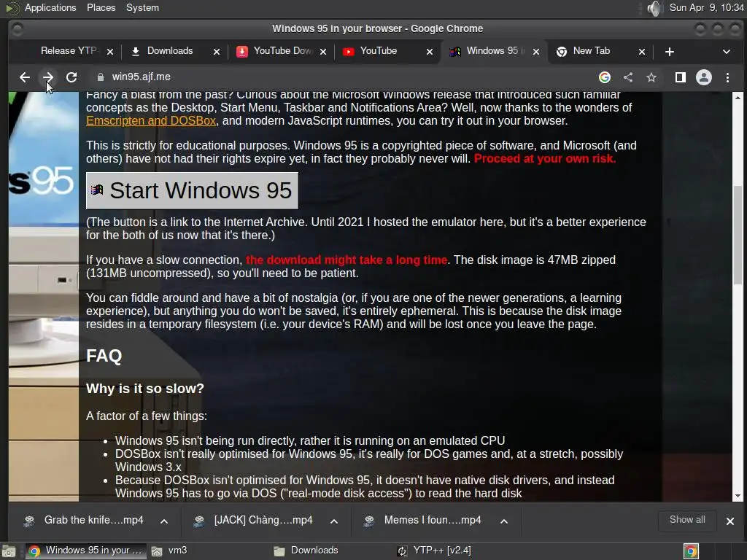This screenshot has height=560, width=747.
Task: Bookmark this page with the star
Action: tap(651, 77)
